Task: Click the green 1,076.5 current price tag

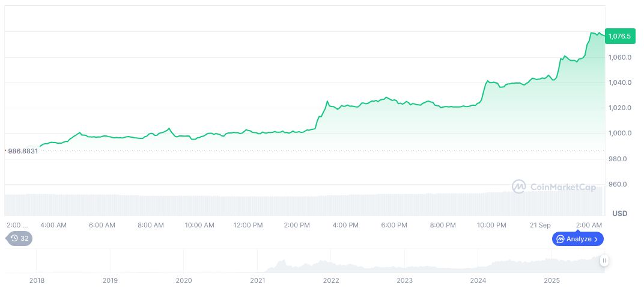Action: click(x=619, y=36)
